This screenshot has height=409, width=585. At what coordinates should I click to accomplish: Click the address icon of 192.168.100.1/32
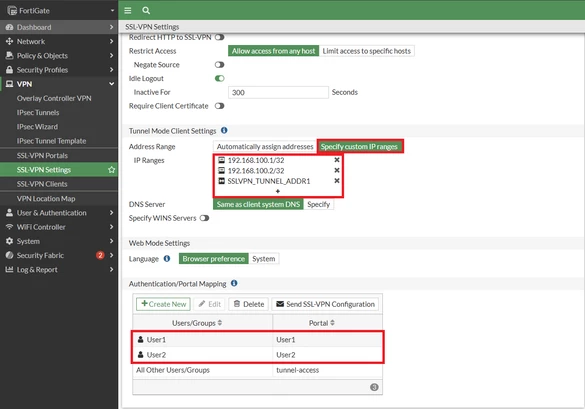click(221, 160)
